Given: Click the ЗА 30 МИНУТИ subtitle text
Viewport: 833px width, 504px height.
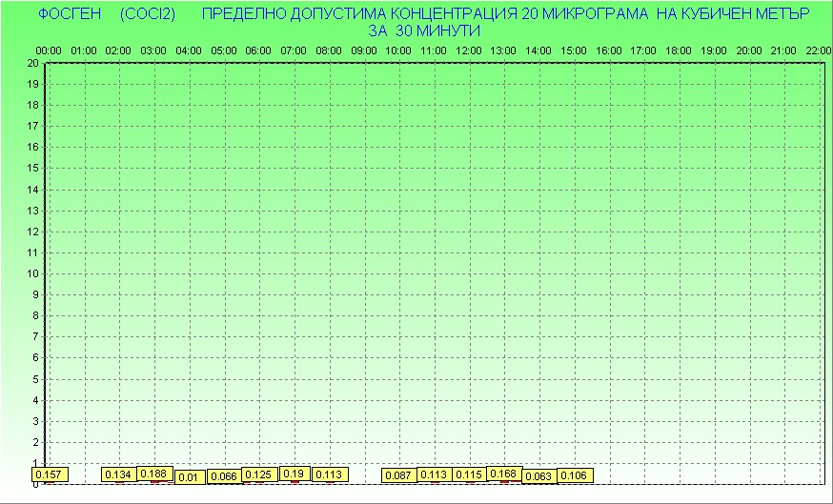Looking at the screenshot, I should 422,30.
